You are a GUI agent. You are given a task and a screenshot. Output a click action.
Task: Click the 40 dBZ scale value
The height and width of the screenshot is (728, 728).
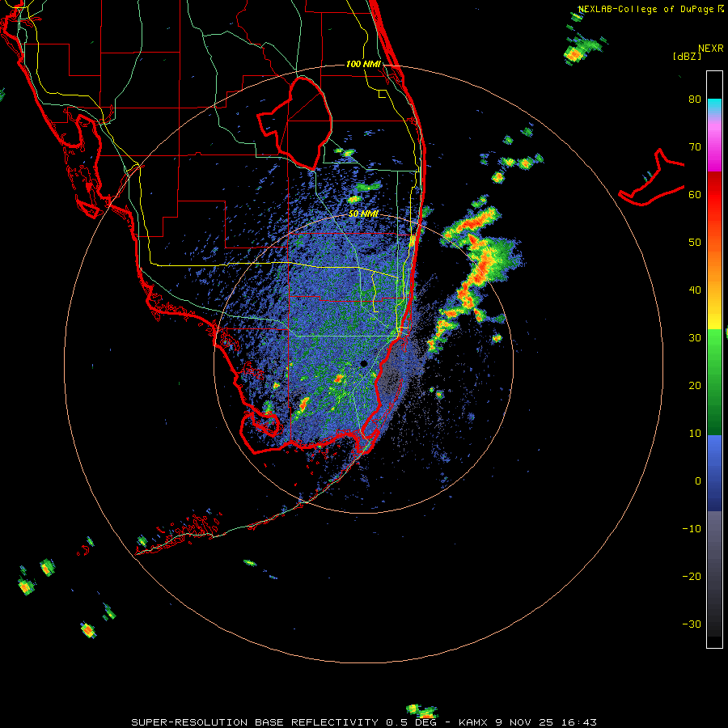pyautogui.click(x=695, y=290)
